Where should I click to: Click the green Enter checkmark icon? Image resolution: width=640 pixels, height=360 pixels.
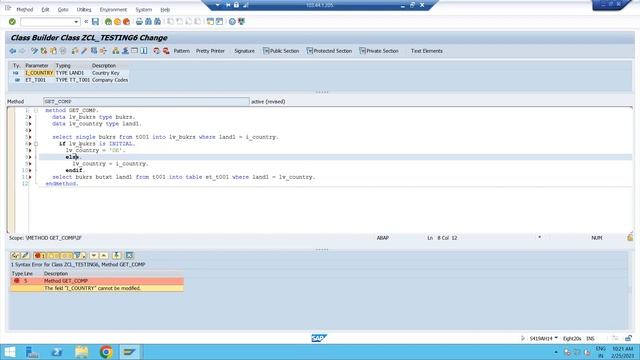[12, 22]
